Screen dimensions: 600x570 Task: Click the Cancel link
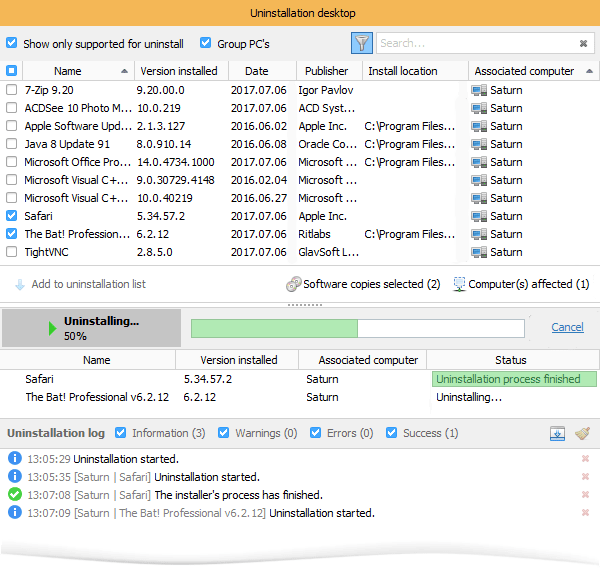pos(567,327)
